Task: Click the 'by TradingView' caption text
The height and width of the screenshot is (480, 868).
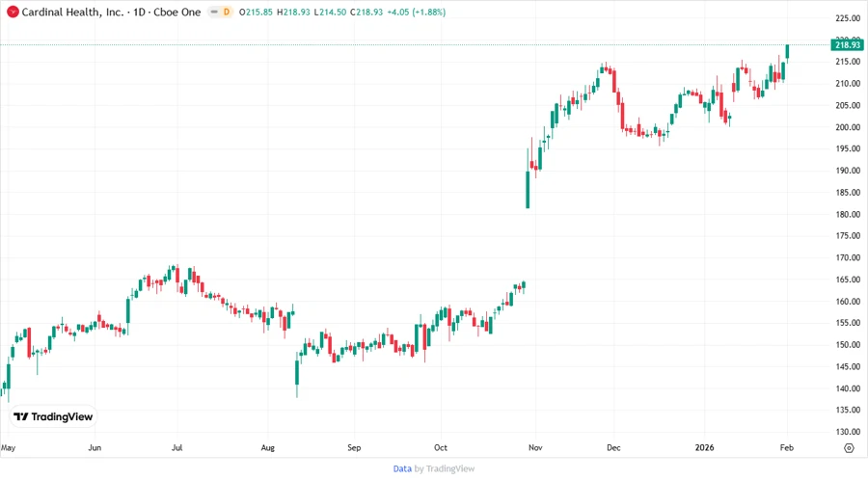Action: 445,469
